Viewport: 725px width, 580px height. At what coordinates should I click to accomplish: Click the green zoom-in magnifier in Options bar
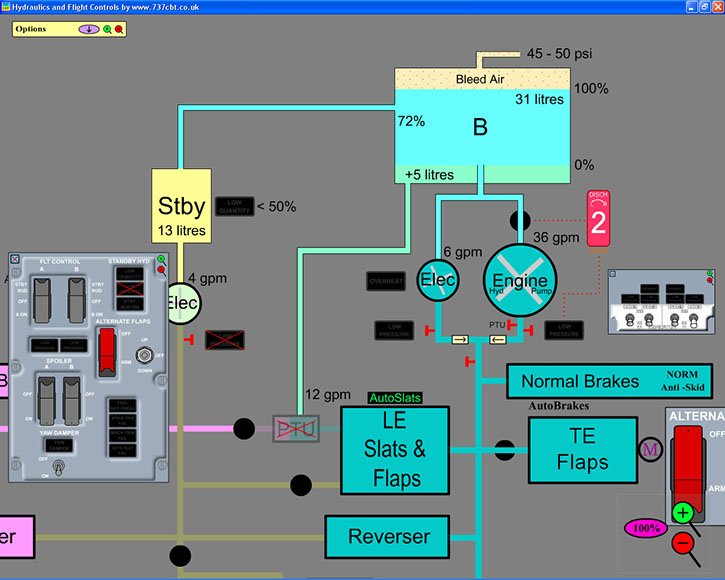[108, 29]
